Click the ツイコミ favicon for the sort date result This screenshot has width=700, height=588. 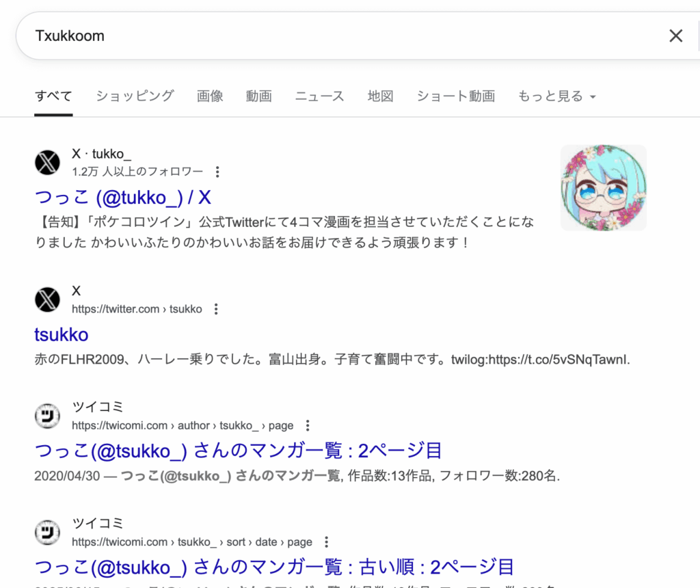pyautogui.click(x=47, y=533)
